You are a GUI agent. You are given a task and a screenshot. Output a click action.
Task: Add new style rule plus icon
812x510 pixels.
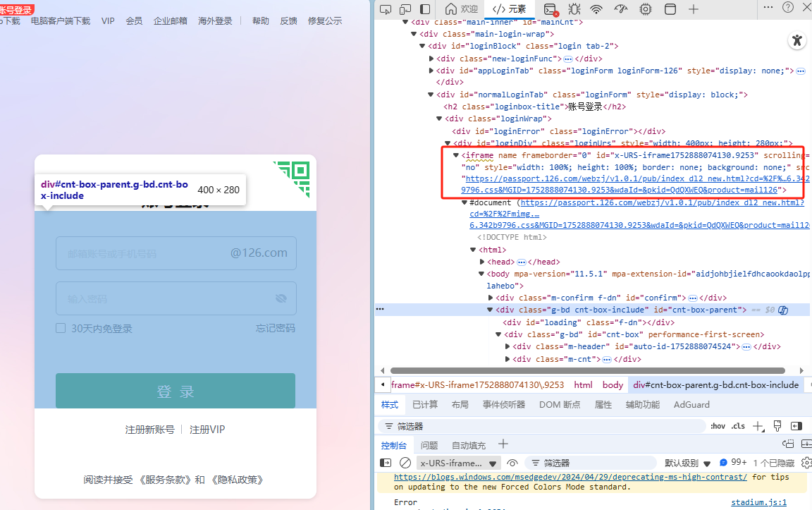coord(758,426)
